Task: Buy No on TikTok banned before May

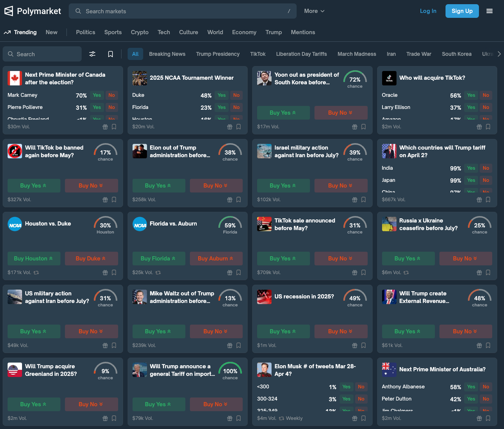Action: (x=92, y=186)
